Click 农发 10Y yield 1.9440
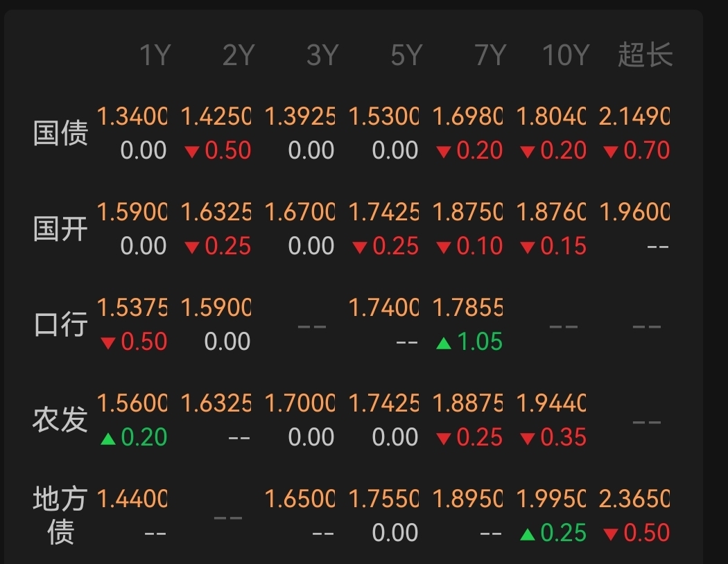Screen dimensions: 728x564 coord(551,403)
